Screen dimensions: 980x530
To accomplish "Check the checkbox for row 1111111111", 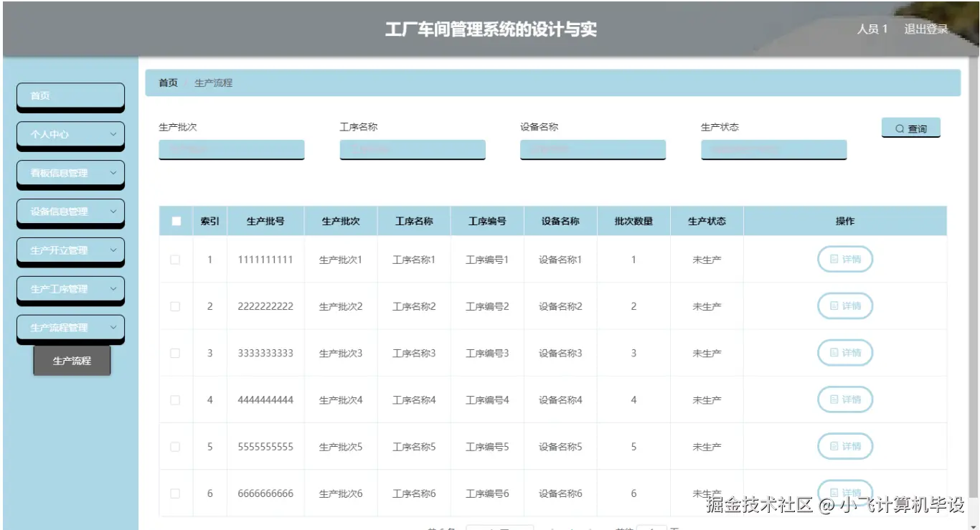I will pyautogui.click(x=175, y=260).
